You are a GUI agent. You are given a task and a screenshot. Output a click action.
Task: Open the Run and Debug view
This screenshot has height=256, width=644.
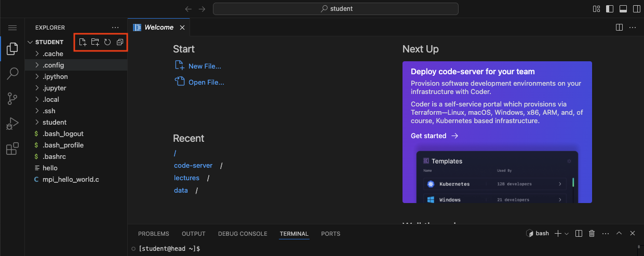12,124
